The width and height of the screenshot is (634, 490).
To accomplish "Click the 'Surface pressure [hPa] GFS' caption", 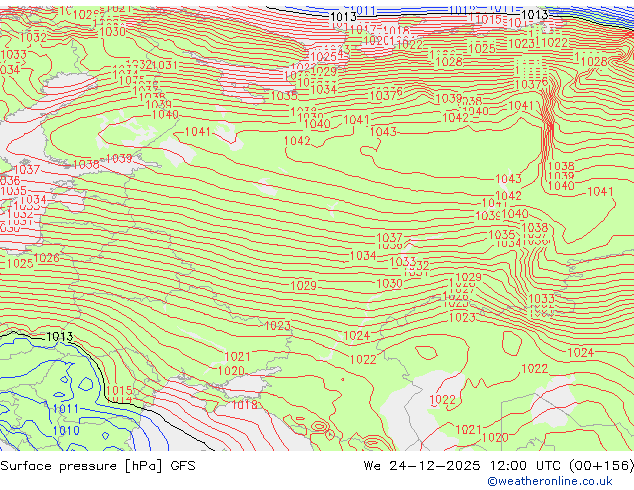I will click(x=98, y=466).
